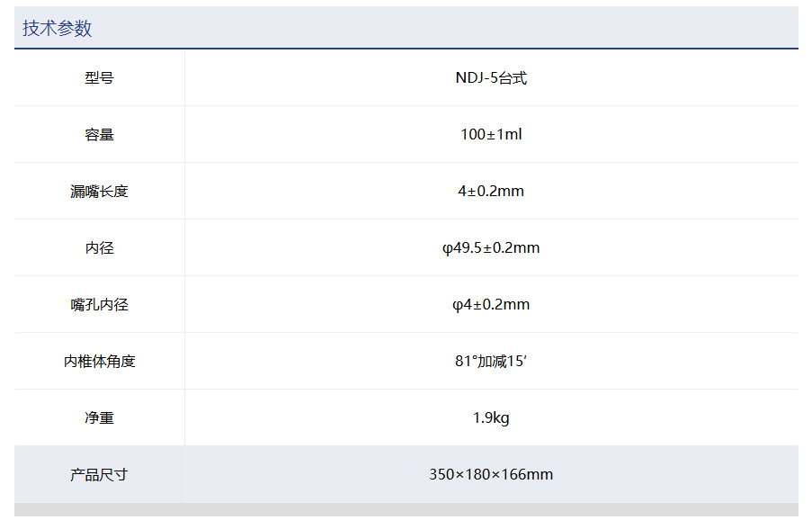Select the 嘴孔内径 row label
The image size is (812, 529).
click(99, 305)
